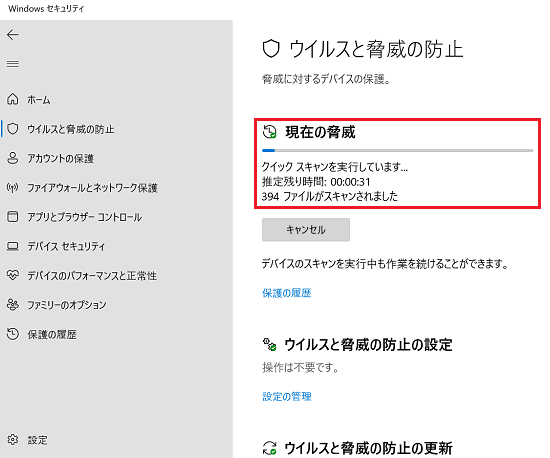Click the family options people icon
The width and height of the screenshot is (550, 458).
(13, 304)
